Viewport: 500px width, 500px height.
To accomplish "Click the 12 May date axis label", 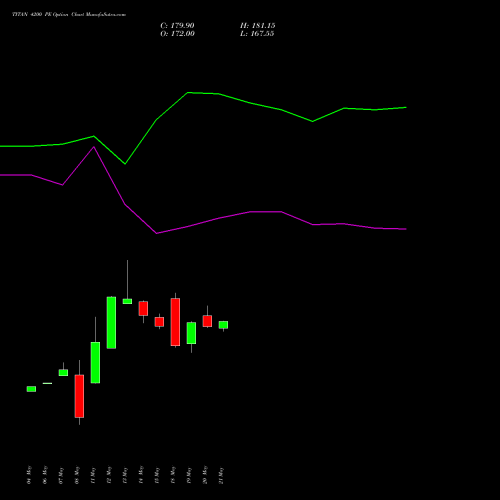I will point(109,475).
